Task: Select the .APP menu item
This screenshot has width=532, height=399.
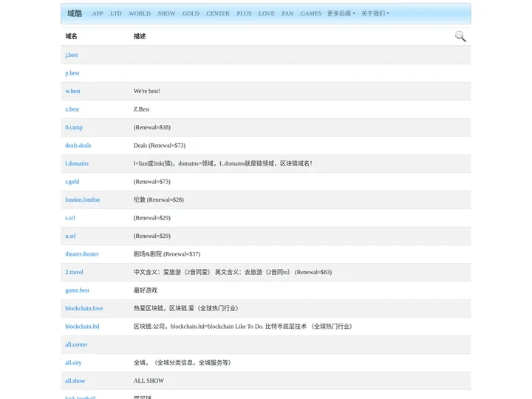Action: (x=97, y=13)
